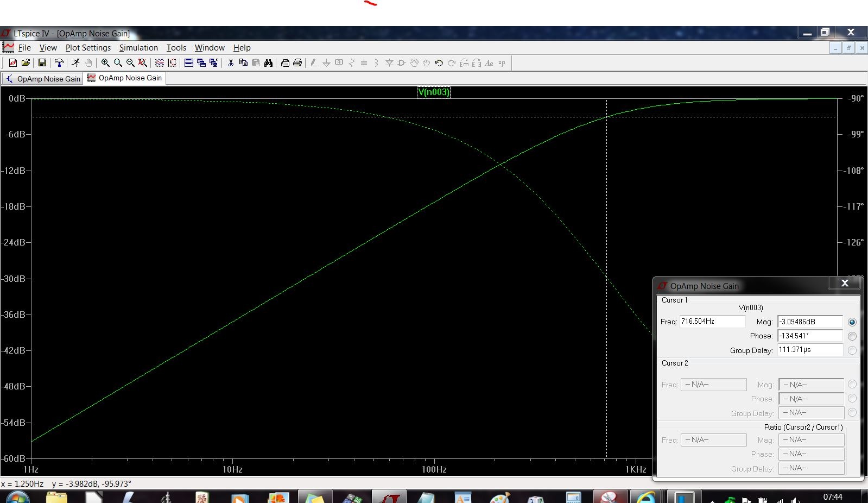Click the -90° phase axis label
This screenshot has height=503, width=868.
pos(855,98)
